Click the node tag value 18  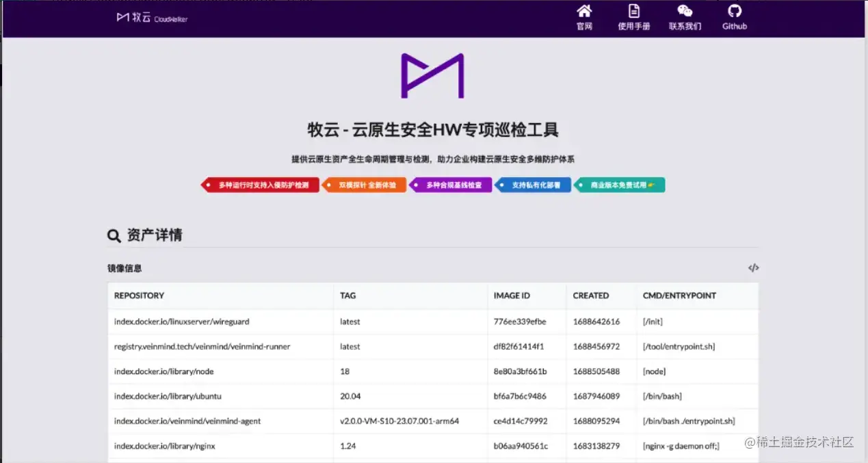pos(344,371)
